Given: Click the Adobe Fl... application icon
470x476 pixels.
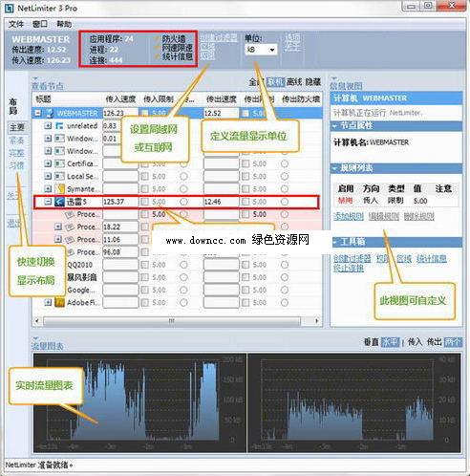Looking at the screenshot, I should tap(59, 302).
